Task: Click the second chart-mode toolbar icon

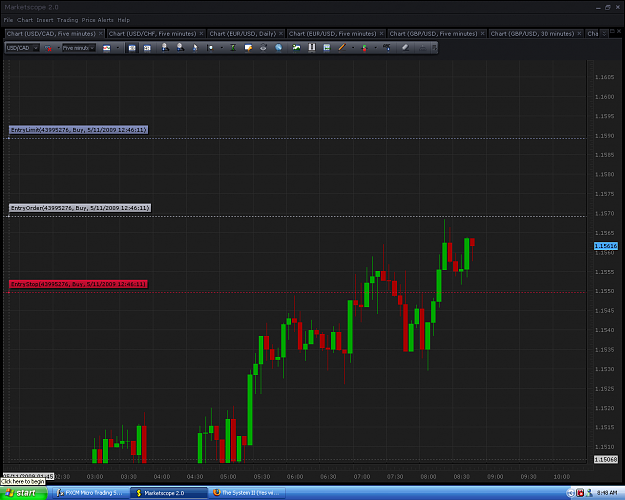Action: tap(147, 48)
